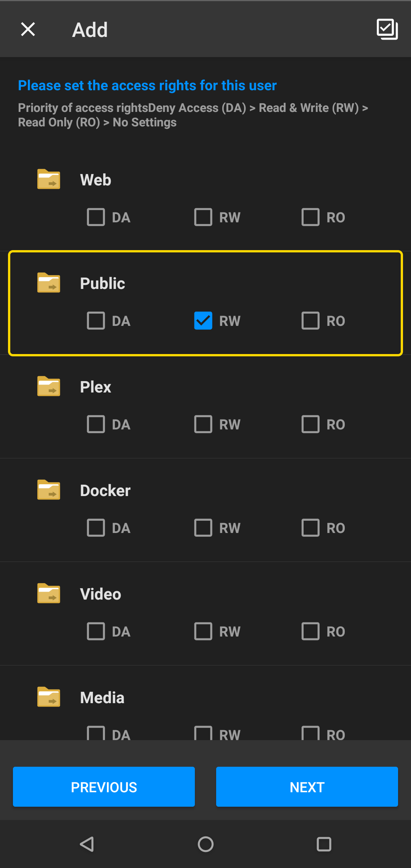Return via the PREVIOUS button
This screenshot has width=411, height=868.
(x=104, y=787)
